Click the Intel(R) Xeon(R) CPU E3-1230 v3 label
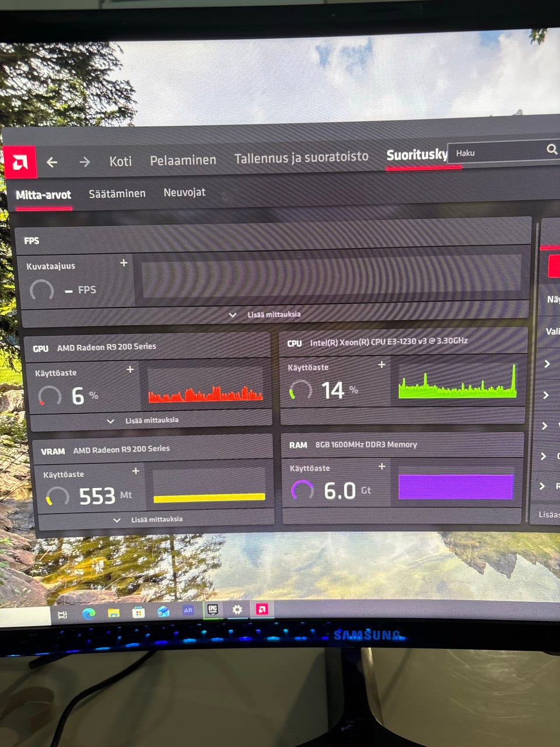 (x=389, y=342)
